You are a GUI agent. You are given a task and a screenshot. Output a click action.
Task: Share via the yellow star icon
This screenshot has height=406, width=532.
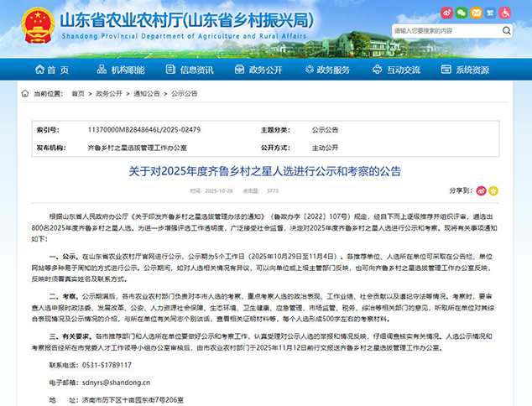[494, 191]
